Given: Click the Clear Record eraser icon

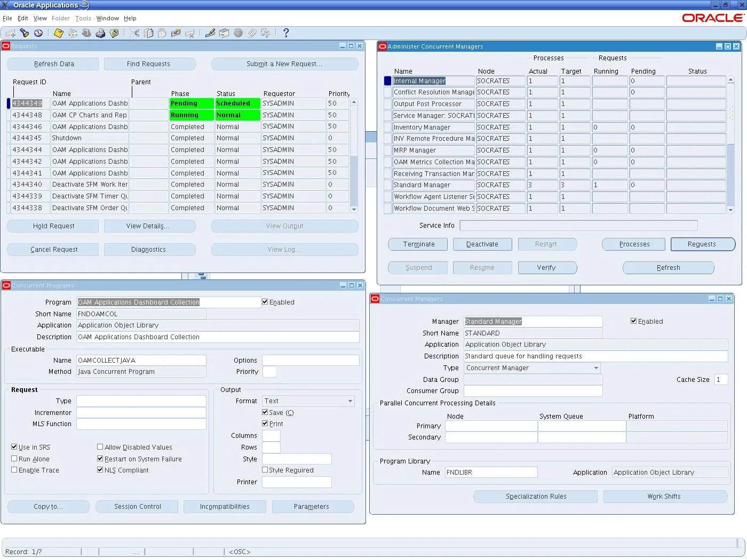Looking at the screenshot, I should 176,33.
